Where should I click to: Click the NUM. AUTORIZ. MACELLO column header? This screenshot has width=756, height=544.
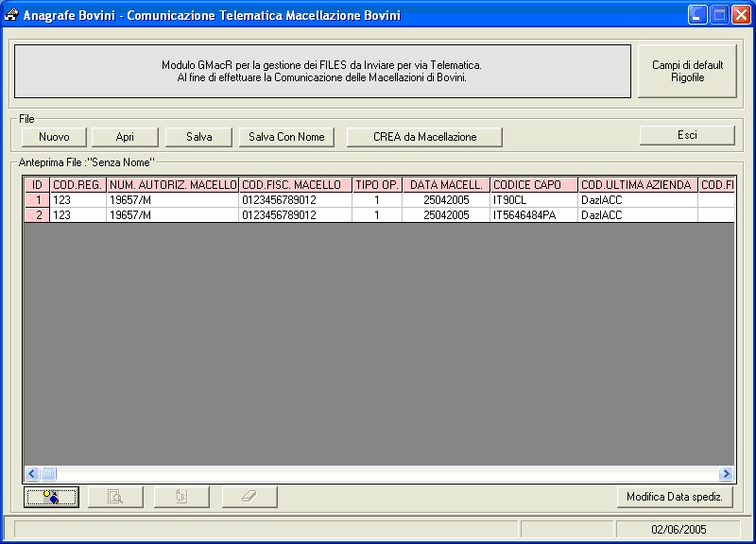173,184
